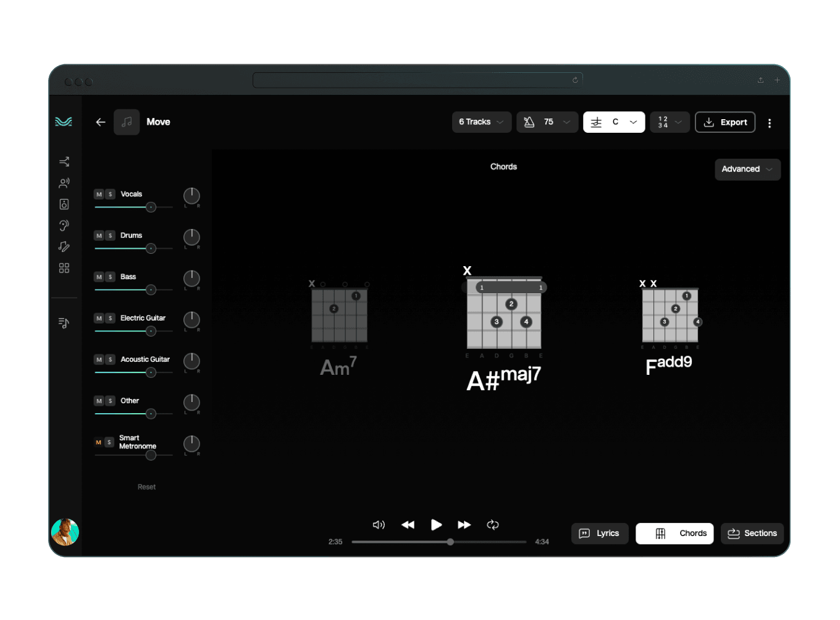Click Reset below the track mixer
Screen dimensions: 840x620
coord(146,487)
